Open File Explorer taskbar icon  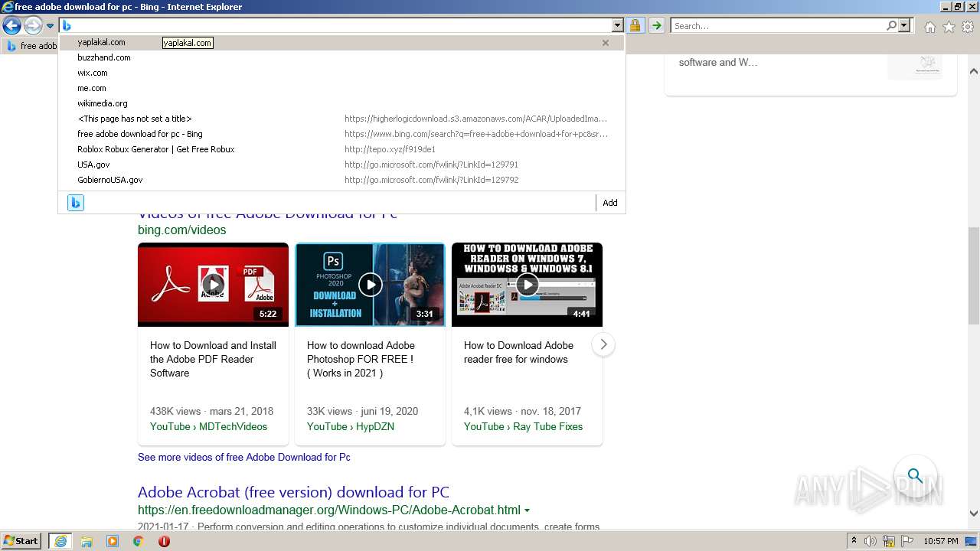[87, 541]
